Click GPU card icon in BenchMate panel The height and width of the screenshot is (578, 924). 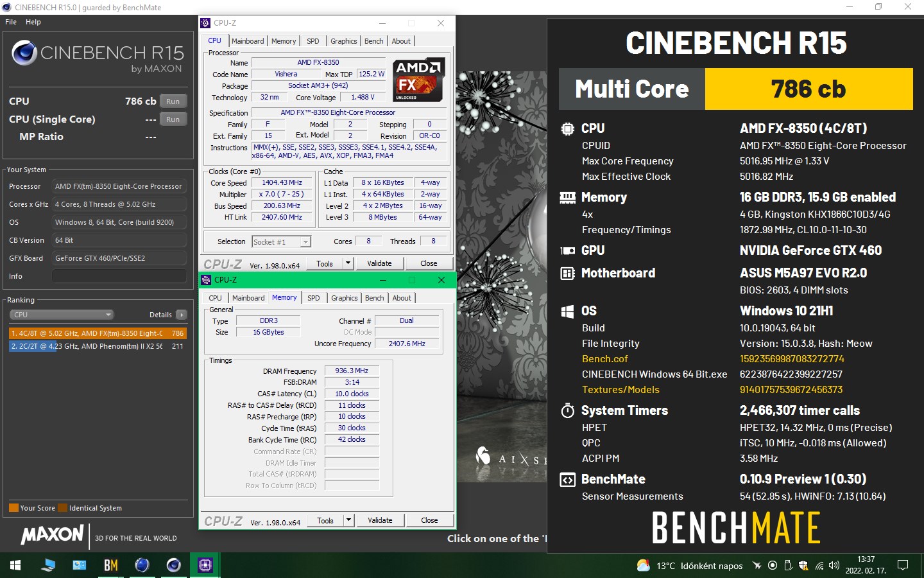click(567, 251)
